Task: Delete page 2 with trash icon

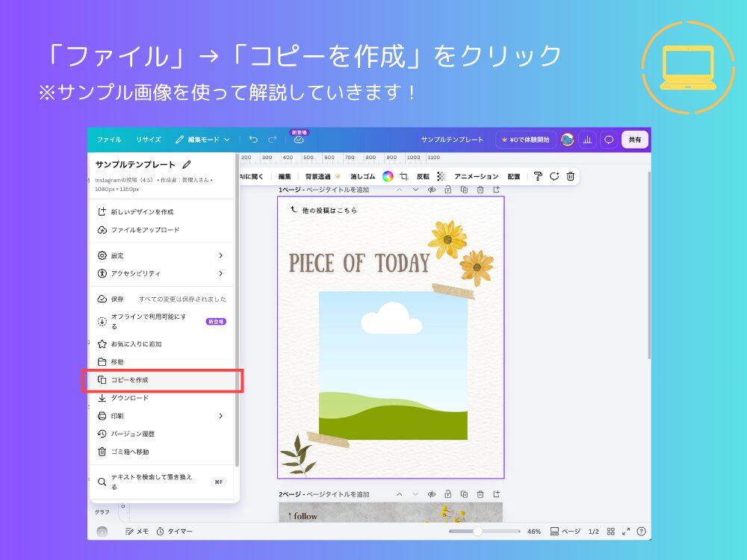Action: [480, 494]
